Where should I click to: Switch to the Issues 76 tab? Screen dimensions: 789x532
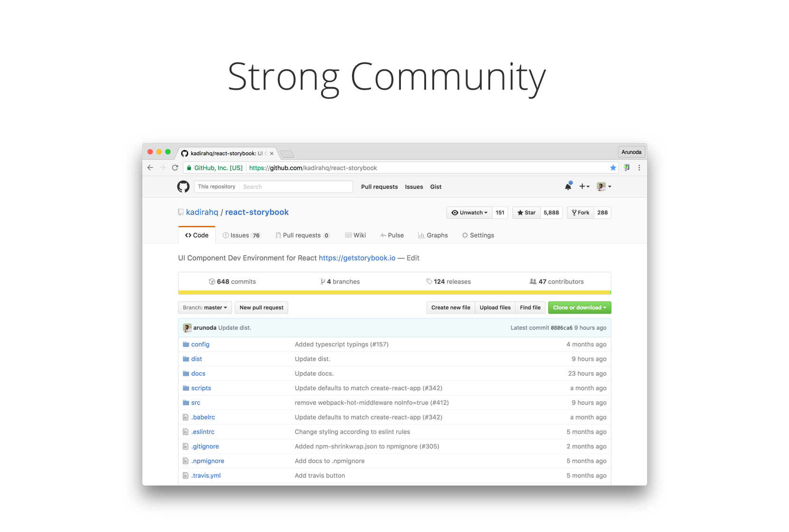[242, 235]
